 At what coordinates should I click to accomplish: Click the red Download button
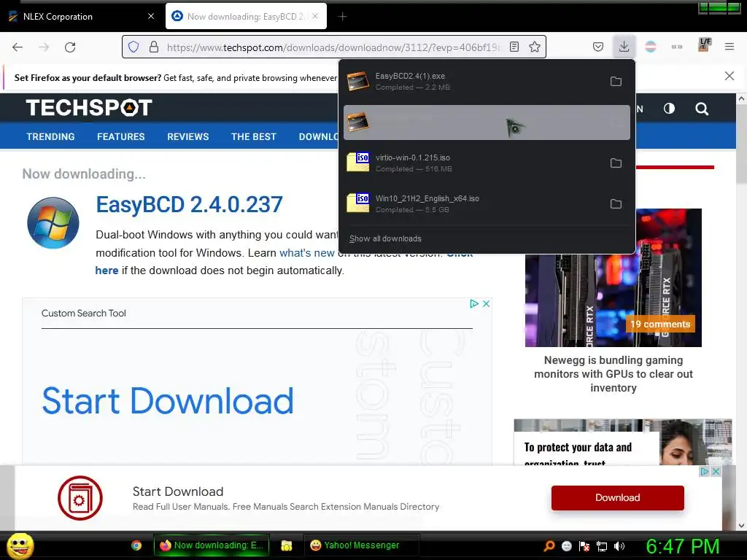coord(617,497)
